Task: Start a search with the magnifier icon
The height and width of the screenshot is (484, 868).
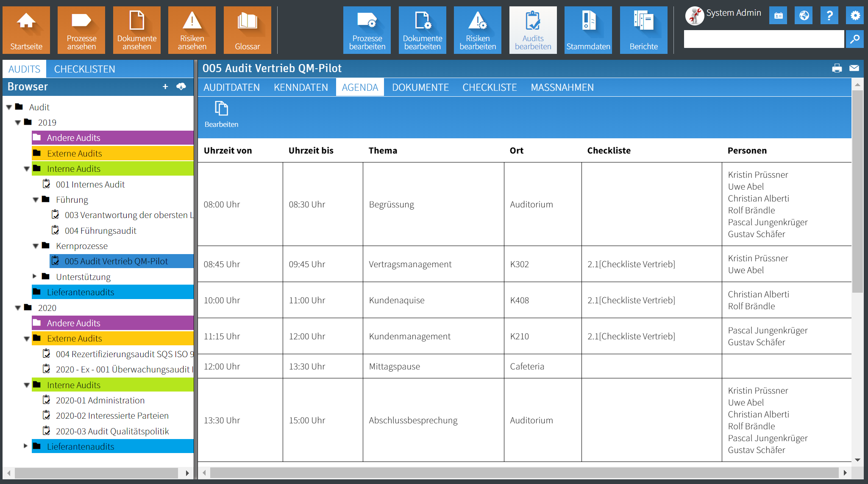Action: (855, 39)
